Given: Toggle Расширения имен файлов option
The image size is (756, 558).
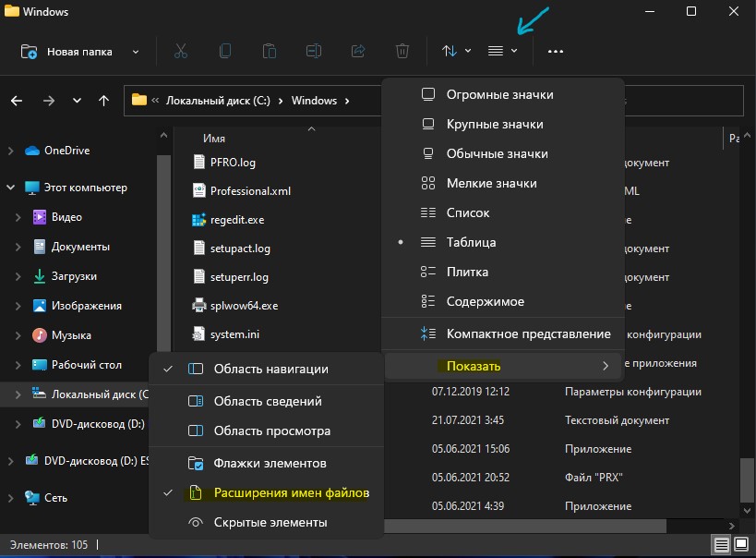Looking at the screenshot, I should pyautogui.click(x=266, y=492).
